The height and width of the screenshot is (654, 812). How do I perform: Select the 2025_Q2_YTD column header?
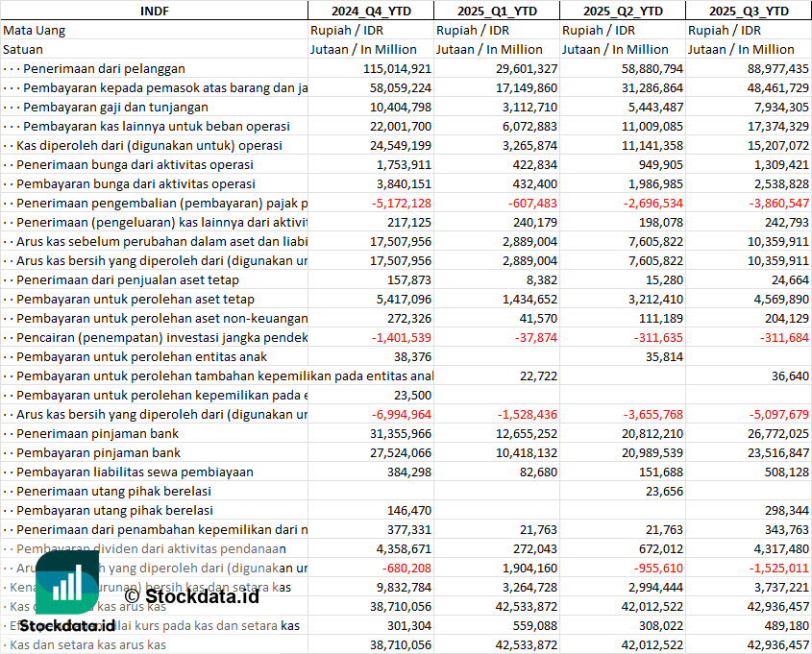click(623, 11)
